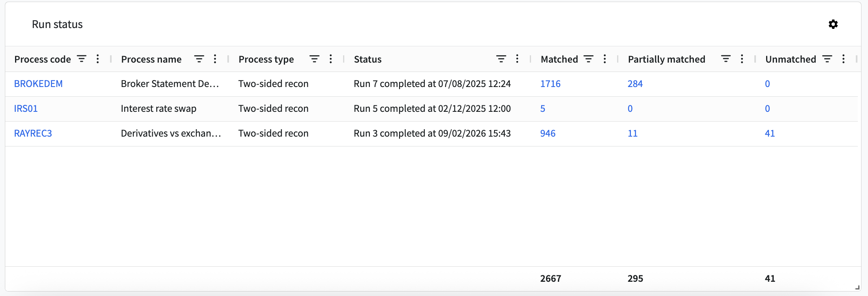Sort by Unmatched column header
Viewport: 868px width, 296px height.
tap(790, 59)
